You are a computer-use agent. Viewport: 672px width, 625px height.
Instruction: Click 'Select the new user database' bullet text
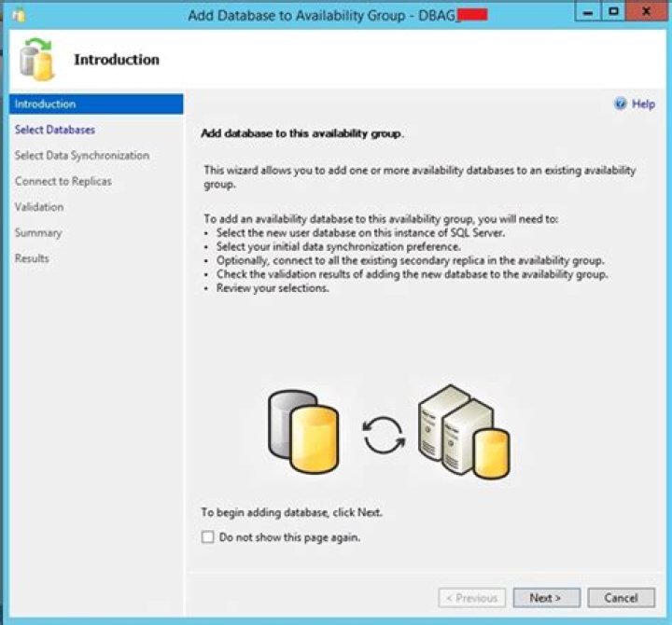click(x=360, y=232)
